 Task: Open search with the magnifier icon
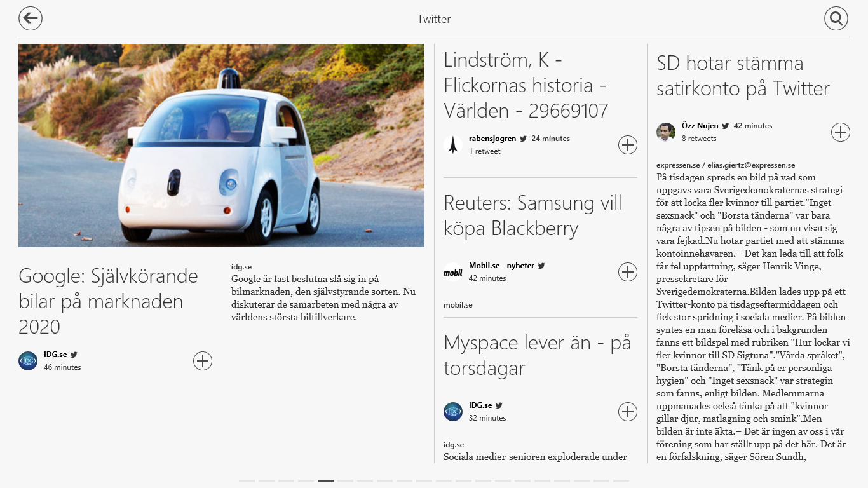(836, 18)
